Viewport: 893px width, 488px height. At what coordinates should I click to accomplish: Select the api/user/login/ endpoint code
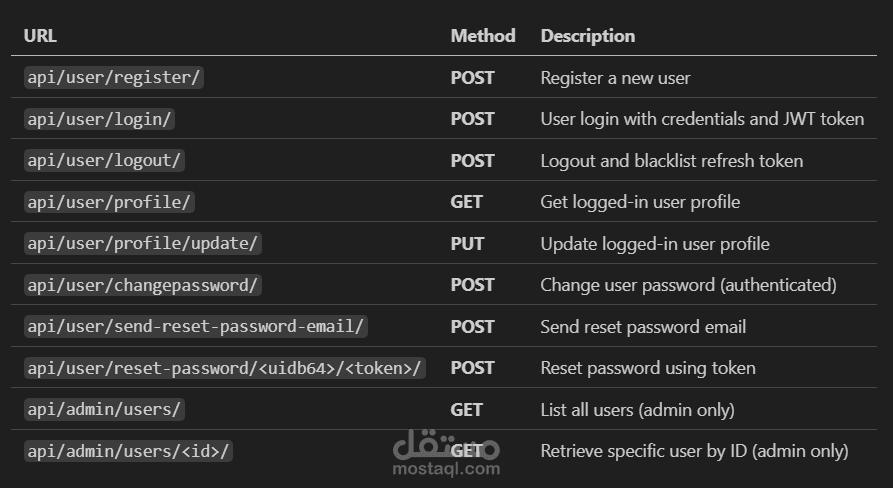[100, 119]
